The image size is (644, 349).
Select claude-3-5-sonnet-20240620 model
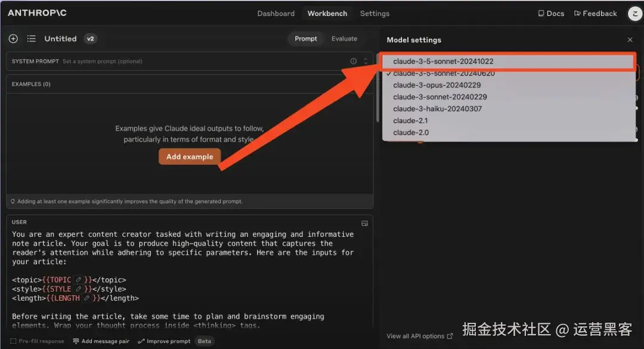point(509,73)
